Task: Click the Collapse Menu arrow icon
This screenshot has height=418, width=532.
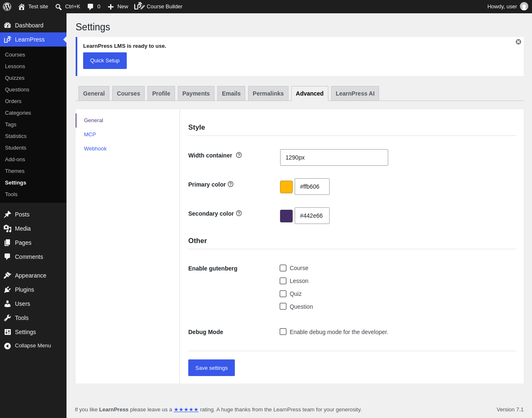Action: 7,346
